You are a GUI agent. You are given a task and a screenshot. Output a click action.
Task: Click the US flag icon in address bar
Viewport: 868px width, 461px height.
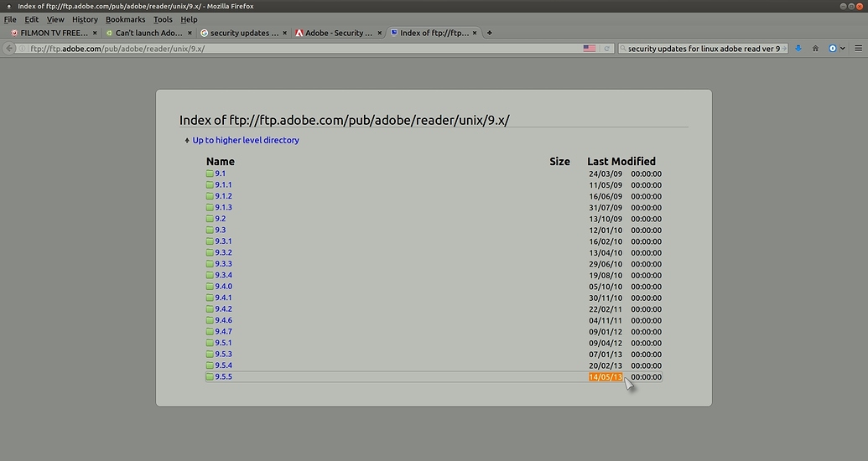590,49
